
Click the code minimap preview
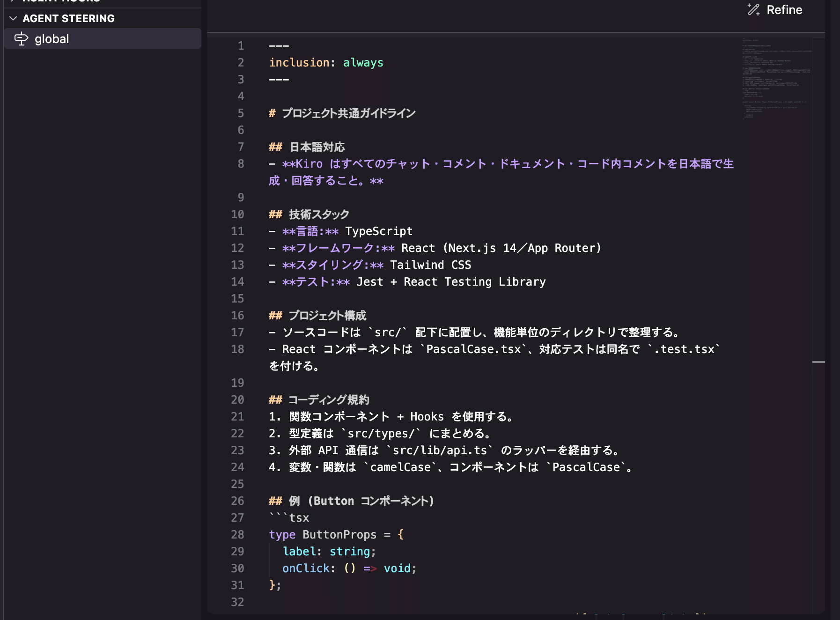tap(776, 77)
